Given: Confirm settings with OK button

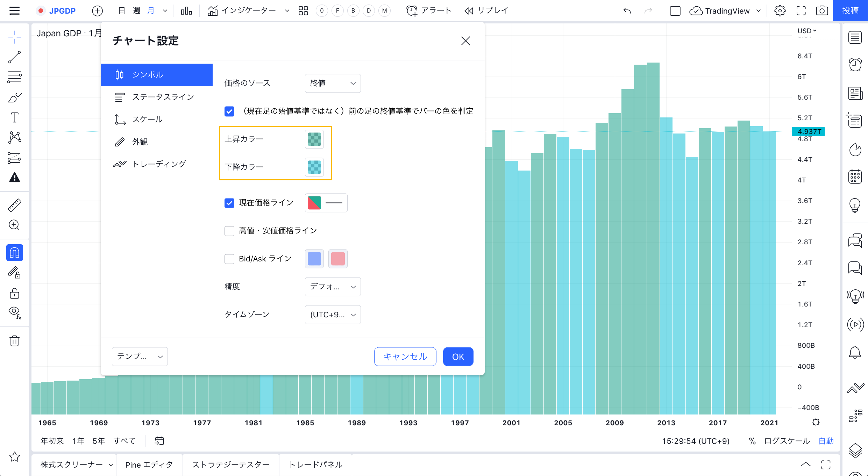Looking at the screenshot, I should coord(458,356).
